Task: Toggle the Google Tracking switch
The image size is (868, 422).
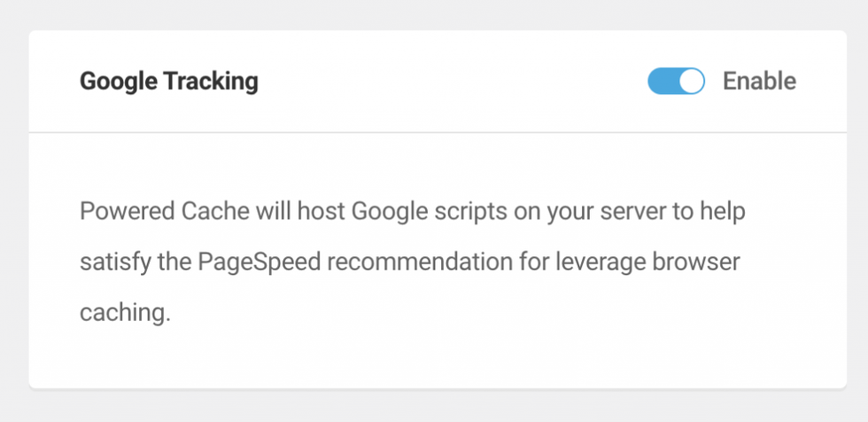Action: [676, 82]
